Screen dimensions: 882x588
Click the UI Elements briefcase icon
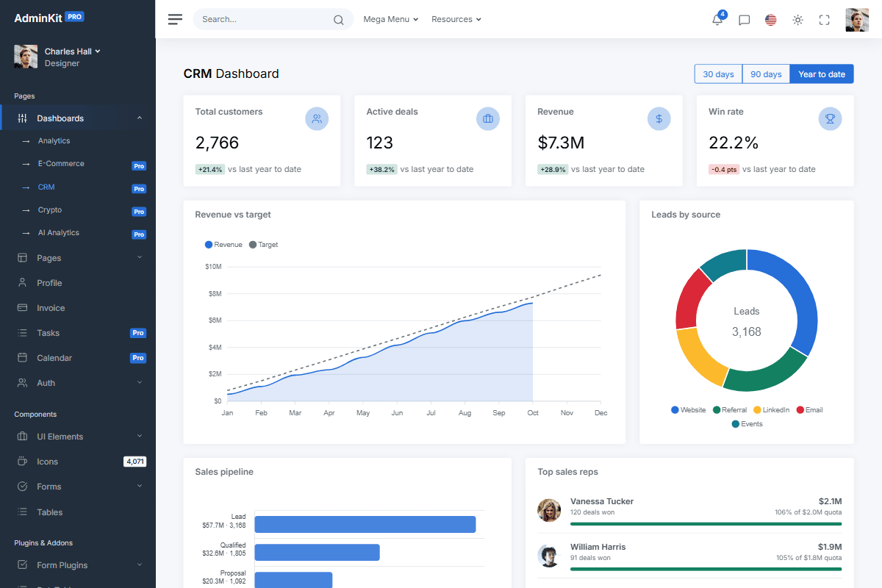point(22,437)
